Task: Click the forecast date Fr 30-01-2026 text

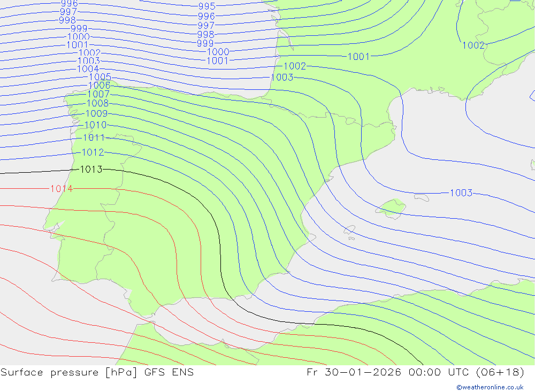Action: pos(354,372)
